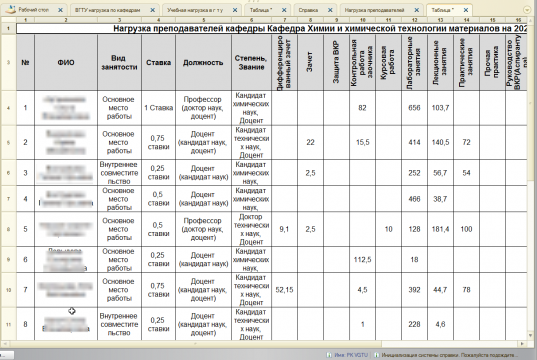Select the Ставка column header cell
Viewport: 537px width, 360px height.
coord(158,62)
